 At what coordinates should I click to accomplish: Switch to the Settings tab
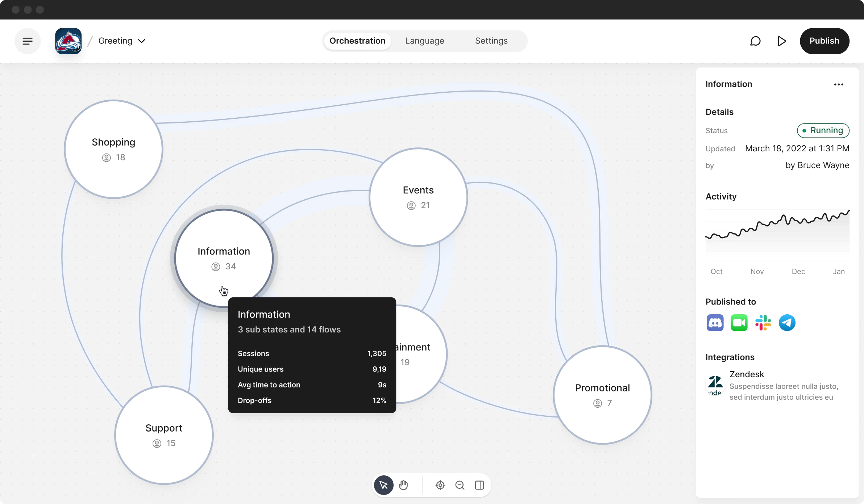(x=491, y=41)
